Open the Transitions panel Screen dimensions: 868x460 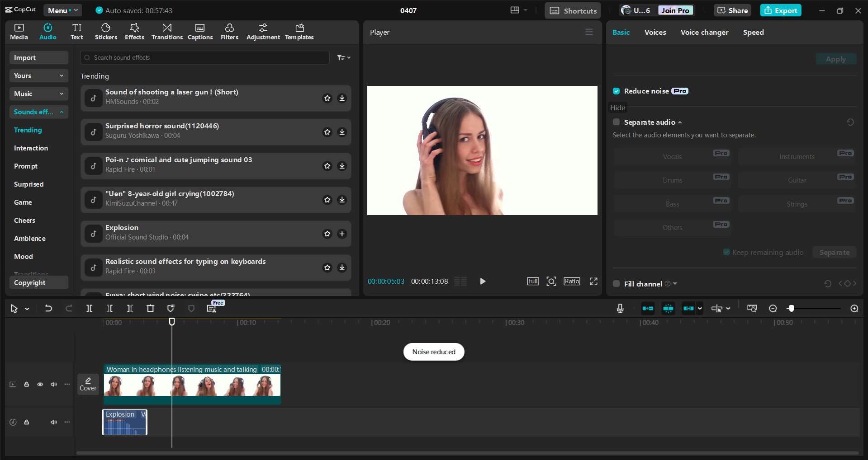(x=166, y=32)
